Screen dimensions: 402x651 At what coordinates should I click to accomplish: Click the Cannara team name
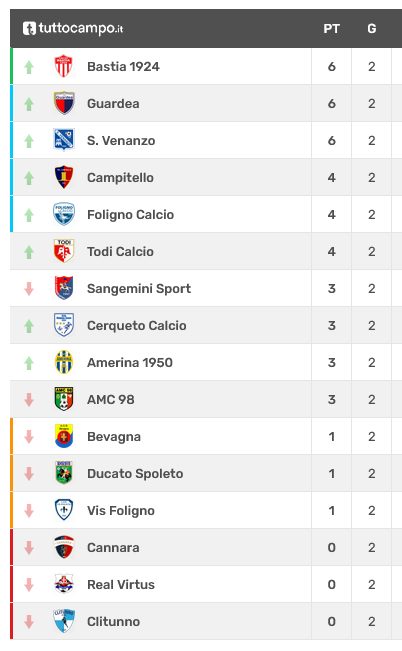pyautogui.click(x=113, y=548)
